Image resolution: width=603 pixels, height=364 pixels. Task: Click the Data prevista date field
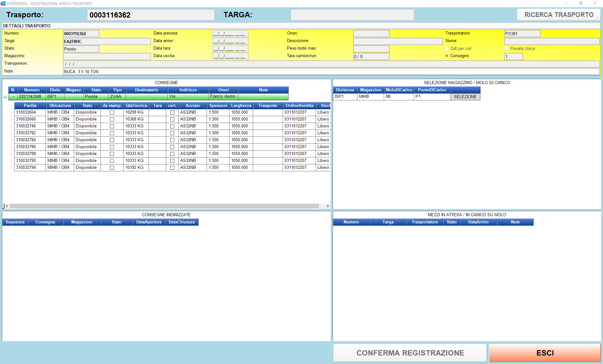point(230,34)
